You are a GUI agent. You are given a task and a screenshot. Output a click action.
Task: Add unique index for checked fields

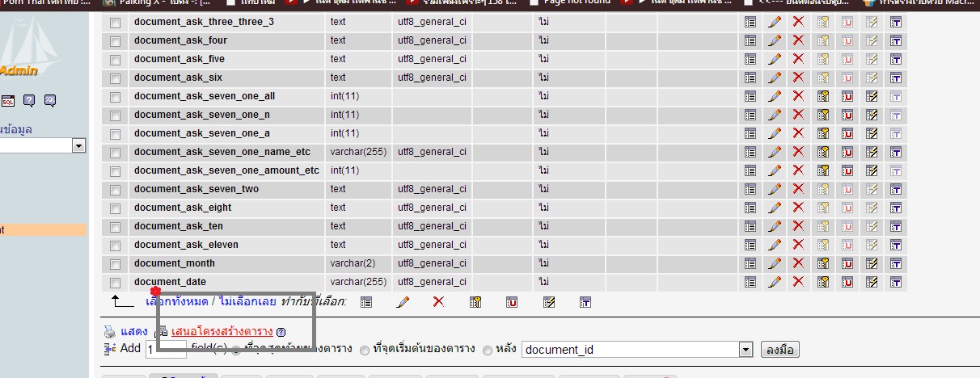point(512,301)
